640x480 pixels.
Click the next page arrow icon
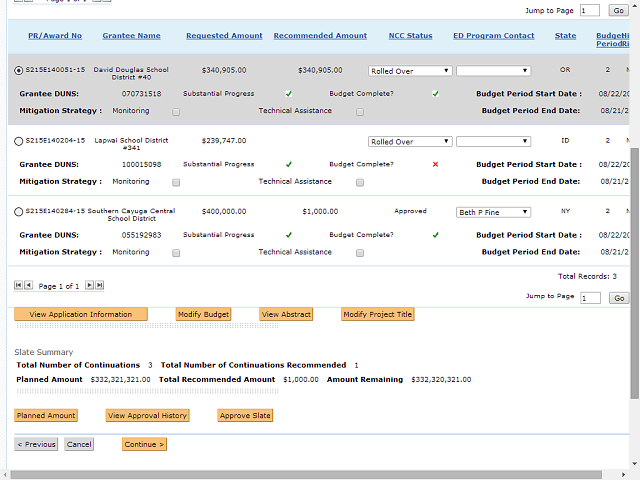tap(89, 285)
